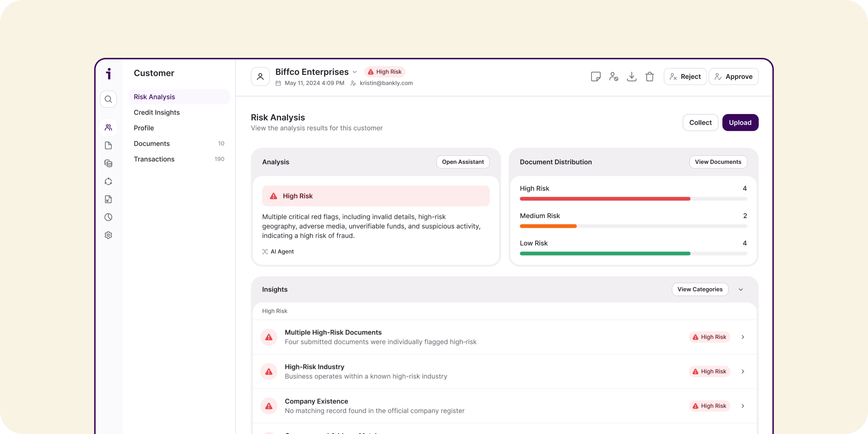Click the High Risk red distribution bar
The image size is (868, 434).
click(x=605, y=199)
